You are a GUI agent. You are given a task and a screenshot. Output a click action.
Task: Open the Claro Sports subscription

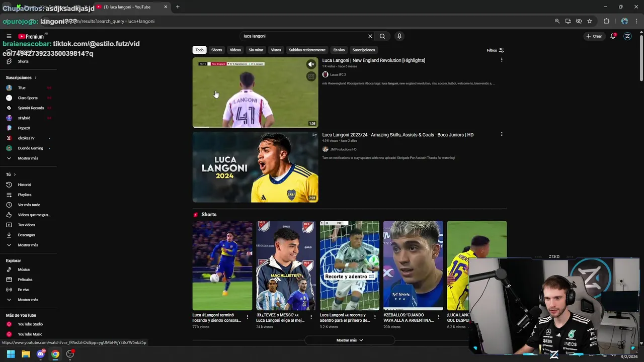(28, 98)
